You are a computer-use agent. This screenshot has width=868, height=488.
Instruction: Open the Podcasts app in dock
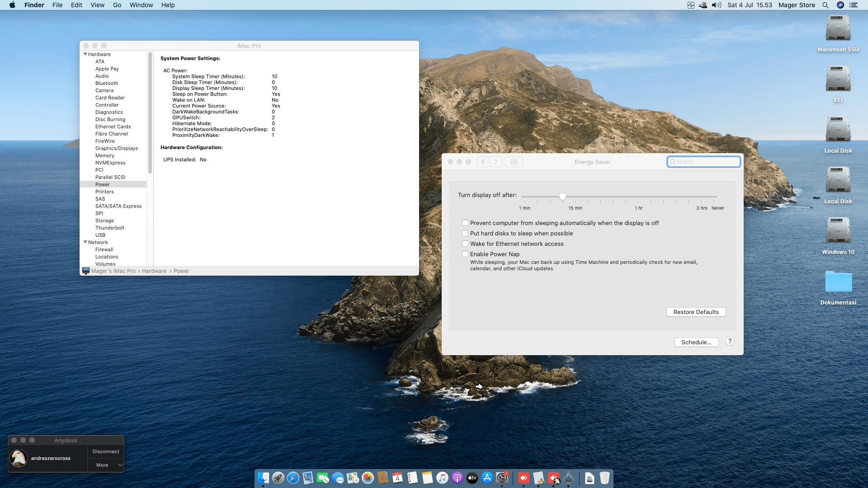(x=457, y=478)
